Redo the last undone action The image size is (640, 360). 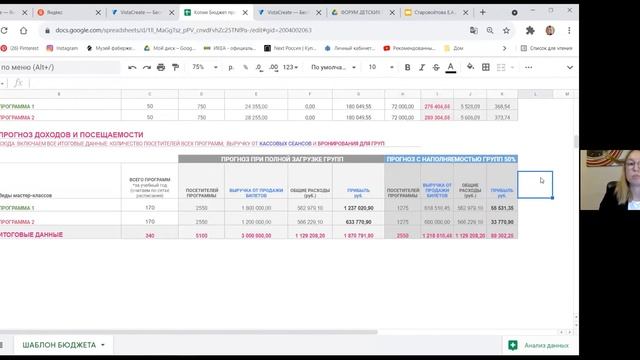point(147,67)
